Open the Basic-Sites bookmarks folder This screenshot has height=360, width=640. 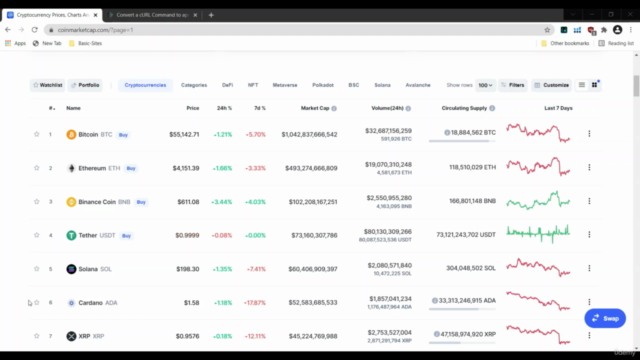click(85, 43)
